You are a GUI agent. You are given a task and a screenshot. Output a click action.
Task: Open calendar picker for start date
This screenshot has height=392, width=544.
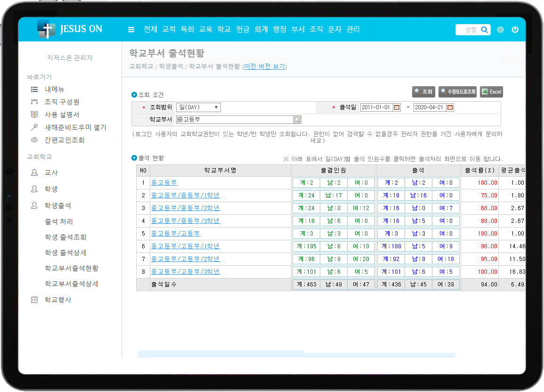[x=397, y=107]
